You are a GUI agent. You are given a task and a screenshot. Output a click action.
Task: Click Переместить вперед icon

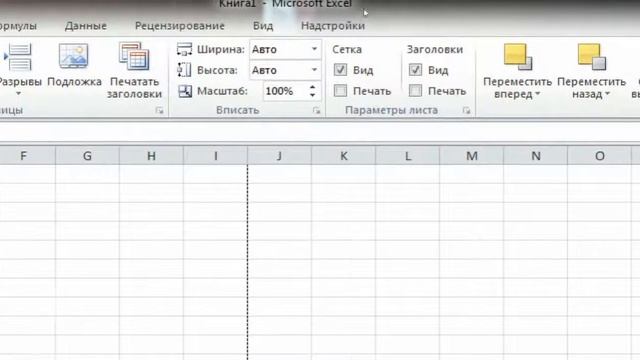click(518, 56)
